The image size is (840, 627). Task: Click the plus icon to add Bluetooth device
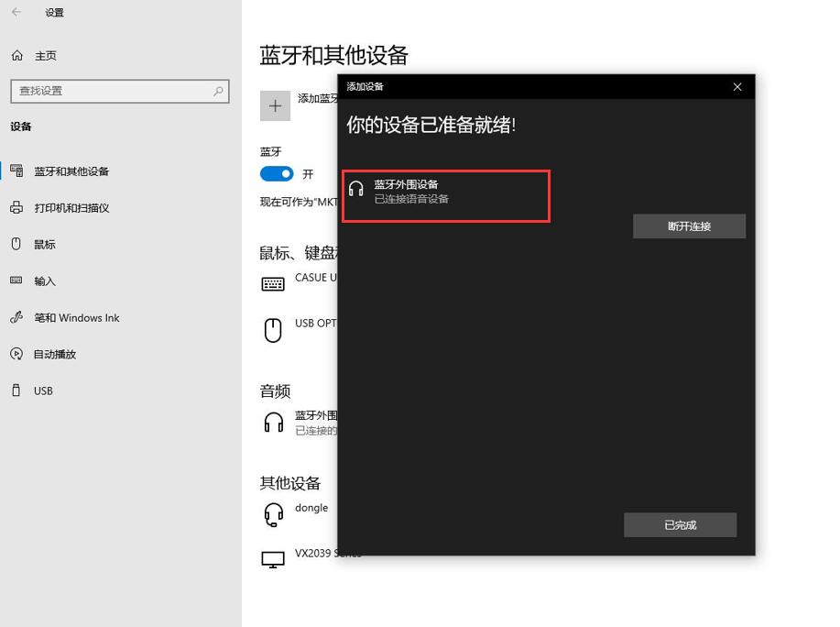[275, 105]
